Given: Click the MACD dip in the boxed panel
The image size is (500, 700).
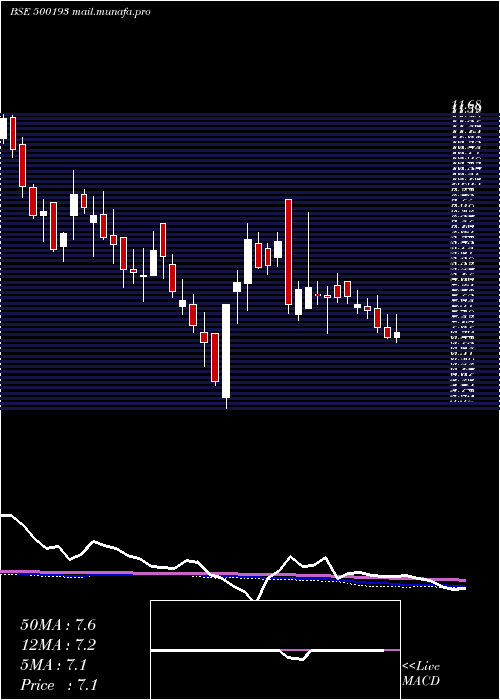Looking at the screenshot, I should pyautogui.click(x=296, y=657).
